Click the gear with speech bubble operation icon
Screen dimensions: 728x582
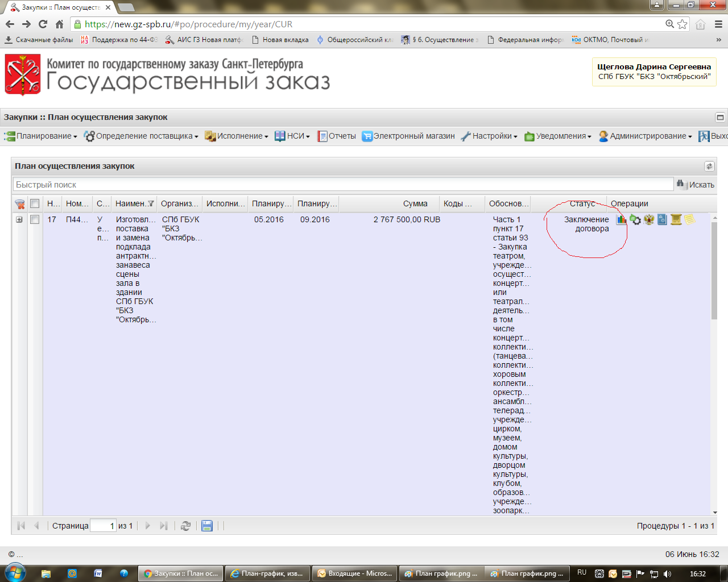point(635,219)
